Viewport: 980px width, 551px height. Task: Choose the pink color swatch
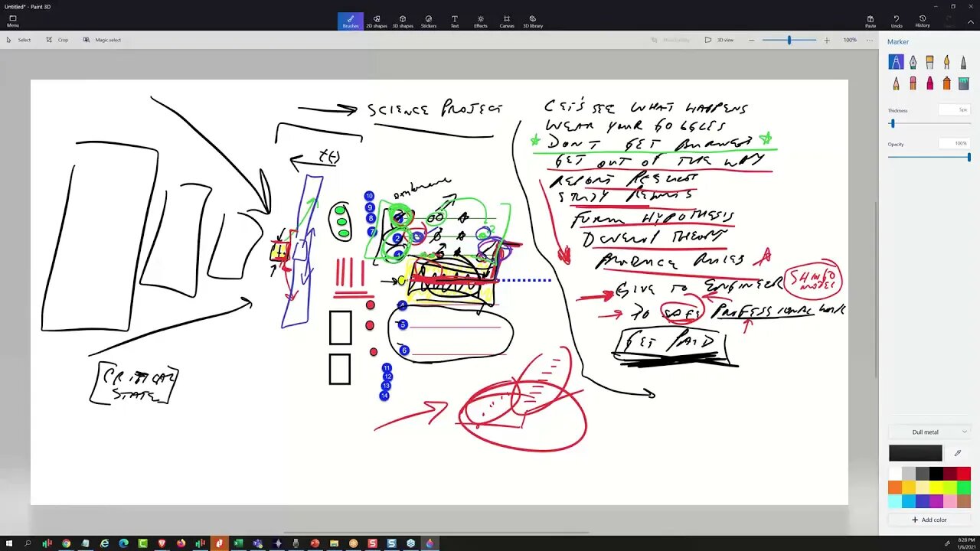point(949,501)
